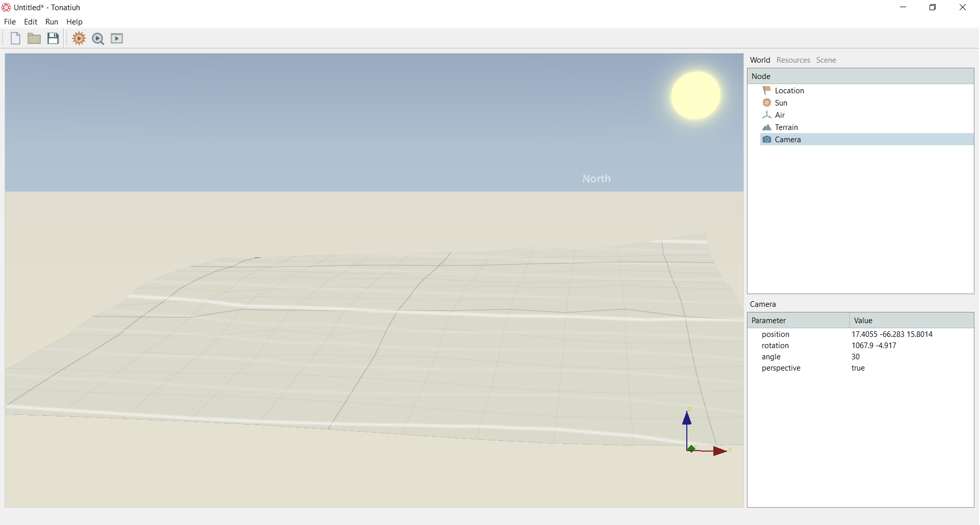Open the Run menu
Screen dimensions: 980x525
pyautogui.click(x=51, y=22)
